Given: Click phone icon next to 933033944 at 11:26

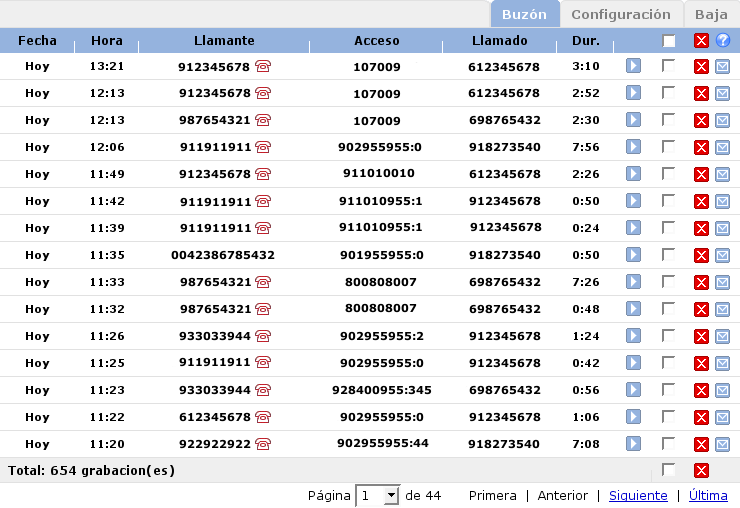Looking at the screenshot, I should (x=263, y=336).
